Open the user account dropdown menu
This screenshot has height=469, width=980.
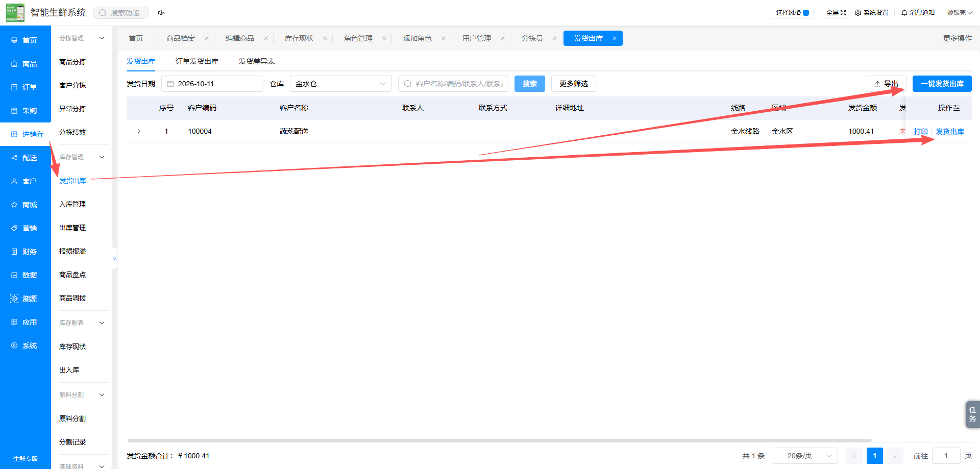click(x=960, y=13)
